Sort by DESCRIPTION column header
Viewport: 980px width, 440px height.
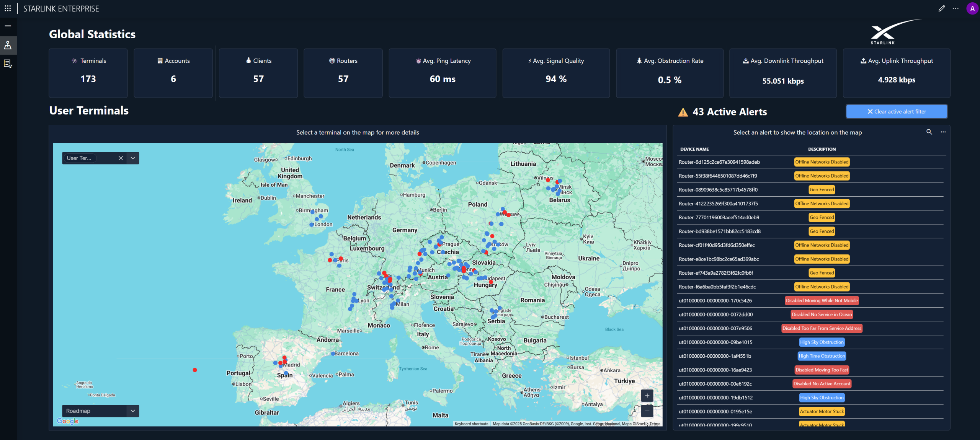(x=822, y=149)
